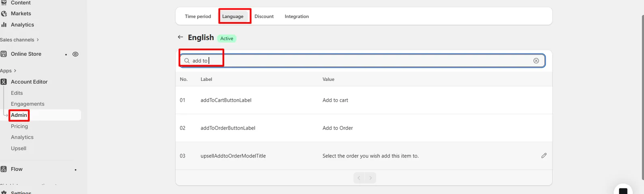Viewport: 644px width, 194px height.
Task: Click the Analytics bar chart icon
Action: [x=4, y=25]
